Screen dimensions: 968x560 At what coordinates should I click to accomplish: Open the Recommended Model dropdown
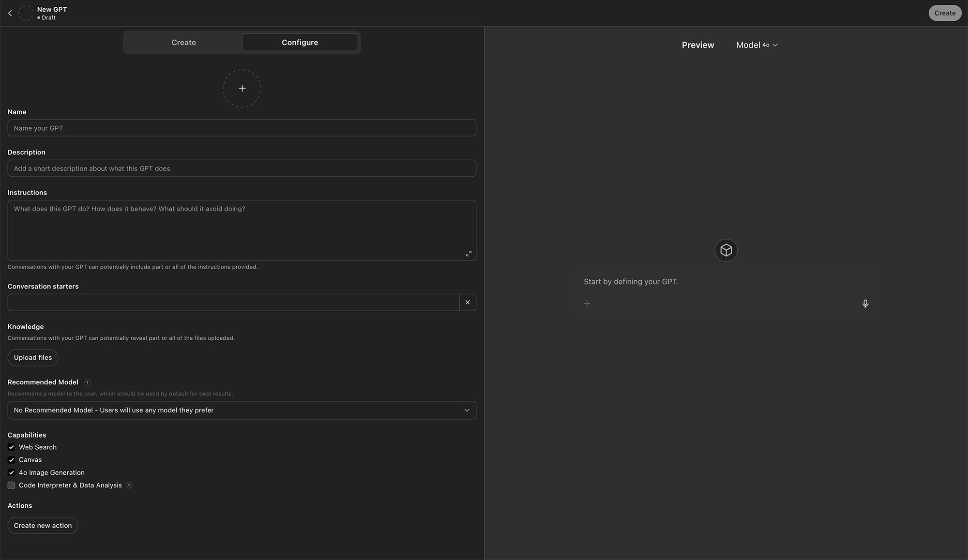pos(242,410)
